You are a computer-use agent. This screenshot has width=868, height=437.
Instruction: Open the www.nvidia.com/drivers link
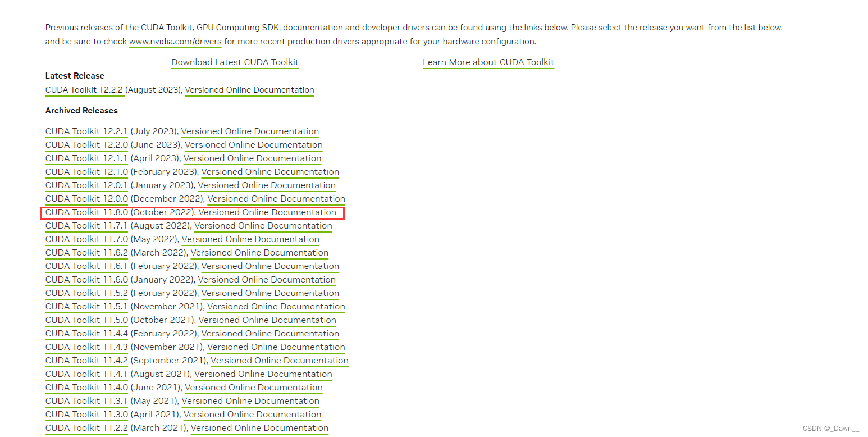175,42
